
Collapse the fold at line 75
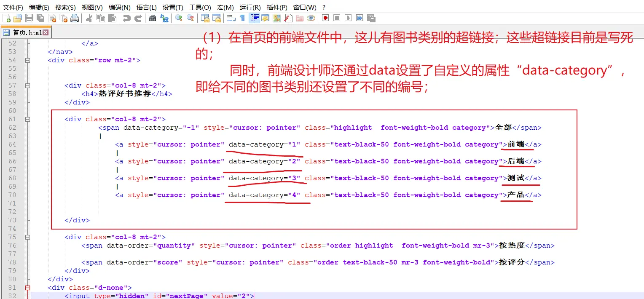pyautogui.click(x=28, y=237)
